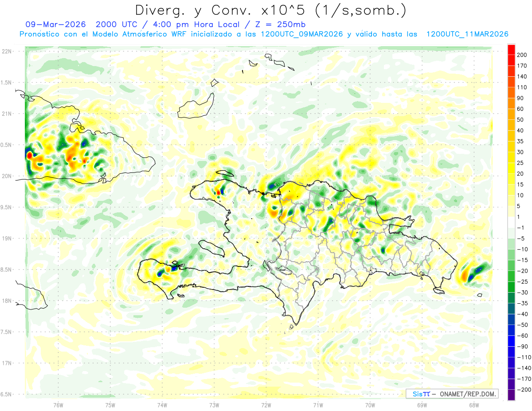Image resolution: width=532 pixels, height=411 pixels.
Task: Click the '22N' latitude label
Action: point(7,51)
